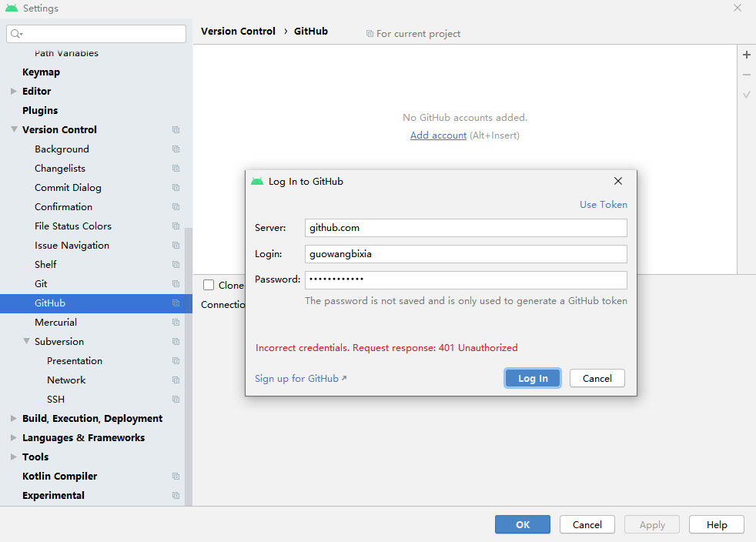Image resolution: width=756 pixels, height=542 pixels.
Task: Click project-level icon beside Kotlin Compiler
Action: click(x=176, y=477)
